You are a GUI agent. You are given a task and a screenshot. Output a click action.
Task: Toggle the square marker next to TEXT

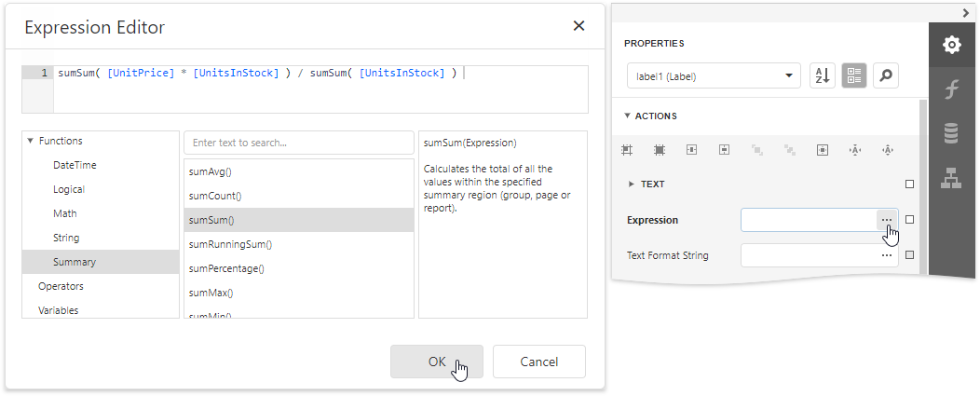pyautogui.click(x=910, y=184)
